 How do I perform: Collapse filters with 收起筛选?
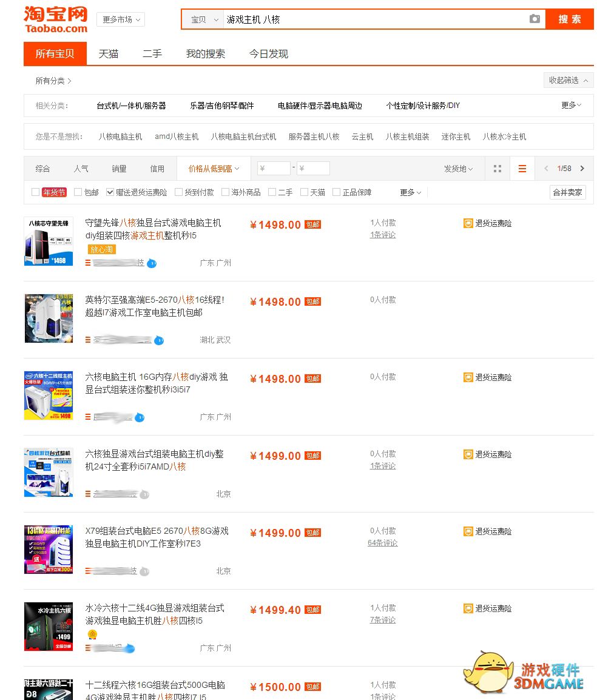568,80
